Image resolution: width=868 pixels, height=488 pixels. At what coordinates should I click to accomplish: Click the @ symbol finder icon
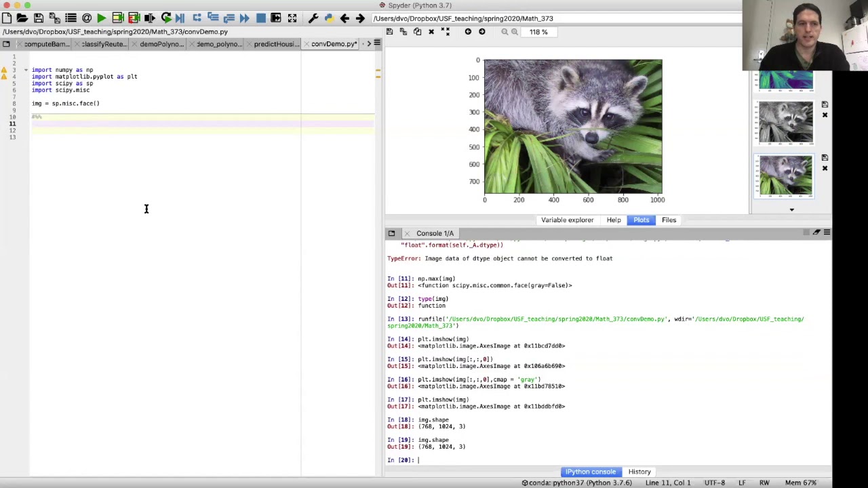tap(87, 18)
